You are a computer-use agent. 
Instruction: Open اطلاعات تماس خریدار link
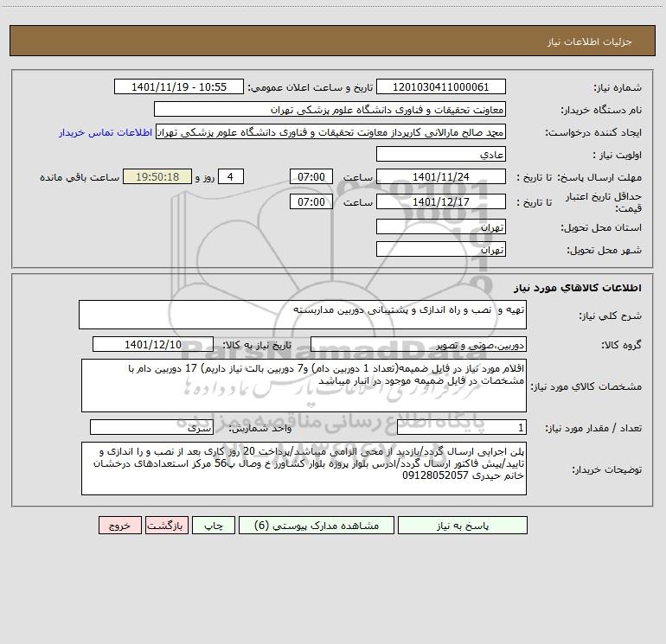pos(106,132)
